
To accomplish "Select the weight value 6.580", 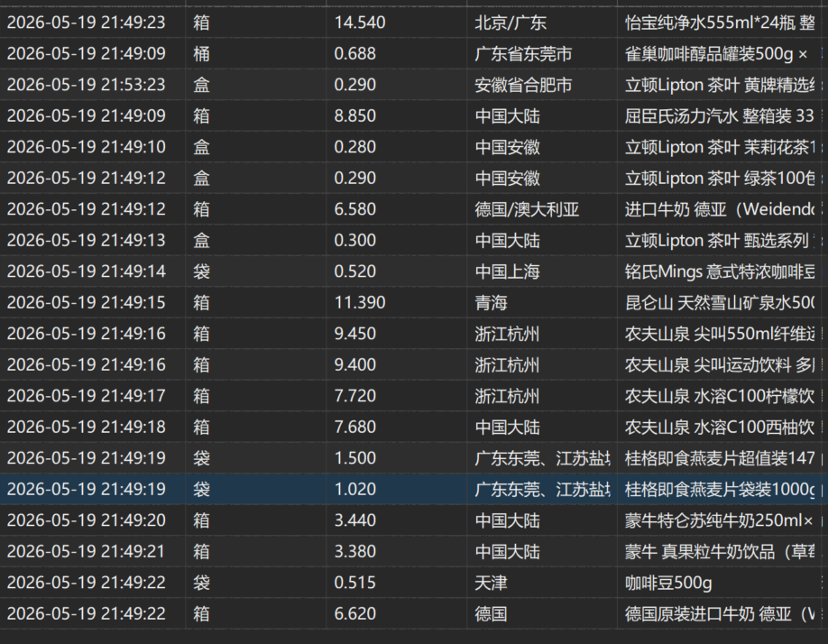I will click(x=354, y=209).
